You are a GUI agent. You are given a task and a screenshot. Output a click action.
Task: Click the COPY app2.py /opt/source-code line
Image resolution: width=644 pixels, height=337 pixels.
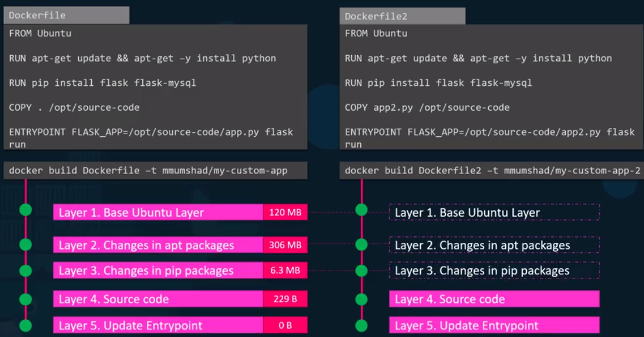(427, 107)
